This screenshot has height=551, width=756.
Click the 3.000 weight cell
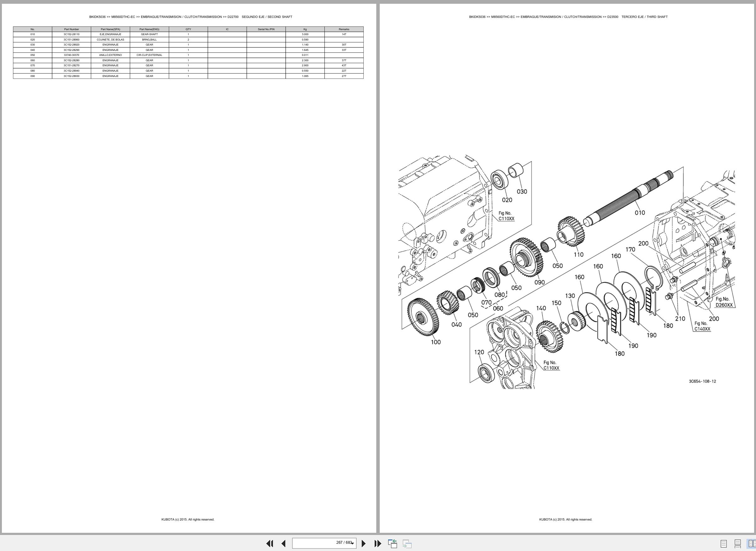pyautogui.click(x=305, y=34)
